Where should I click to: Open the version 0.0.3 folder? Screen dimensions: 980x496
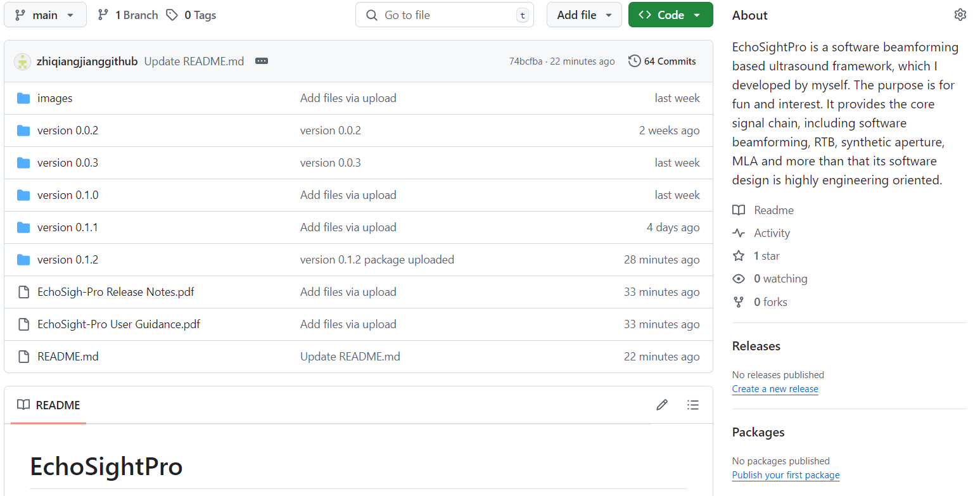tap(68, 163)
